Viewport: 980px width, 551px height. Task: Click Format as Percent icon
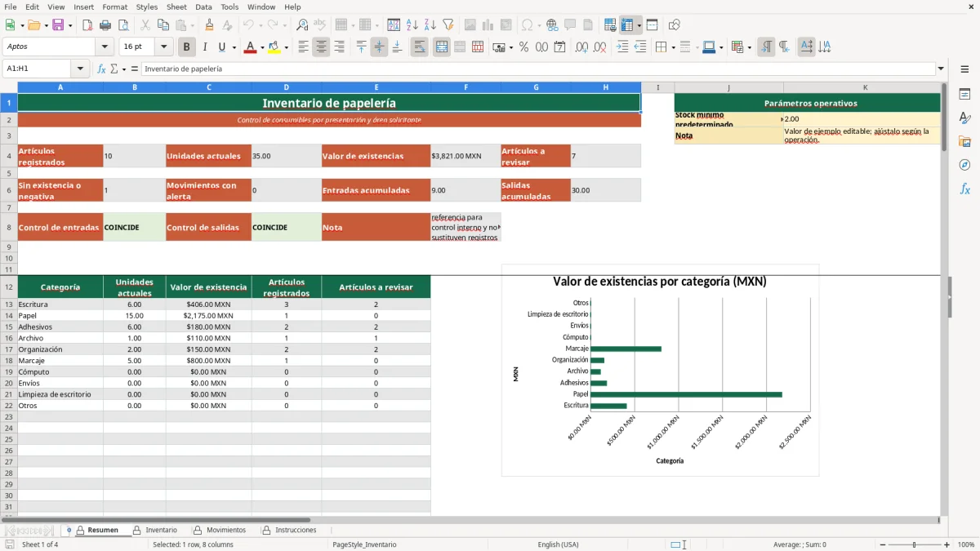click(523, 47)
